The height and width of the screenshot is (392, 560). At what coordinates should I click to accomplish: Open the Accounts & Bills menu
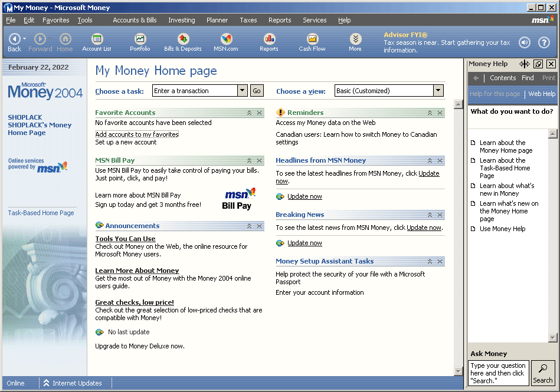tap(135, 20)
